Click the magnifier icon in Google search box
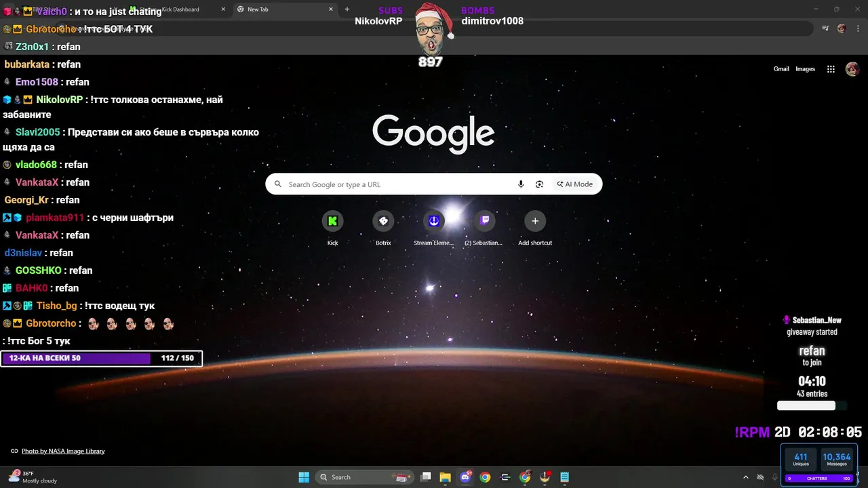The image size is (868, 488). [x=278, y=184]
